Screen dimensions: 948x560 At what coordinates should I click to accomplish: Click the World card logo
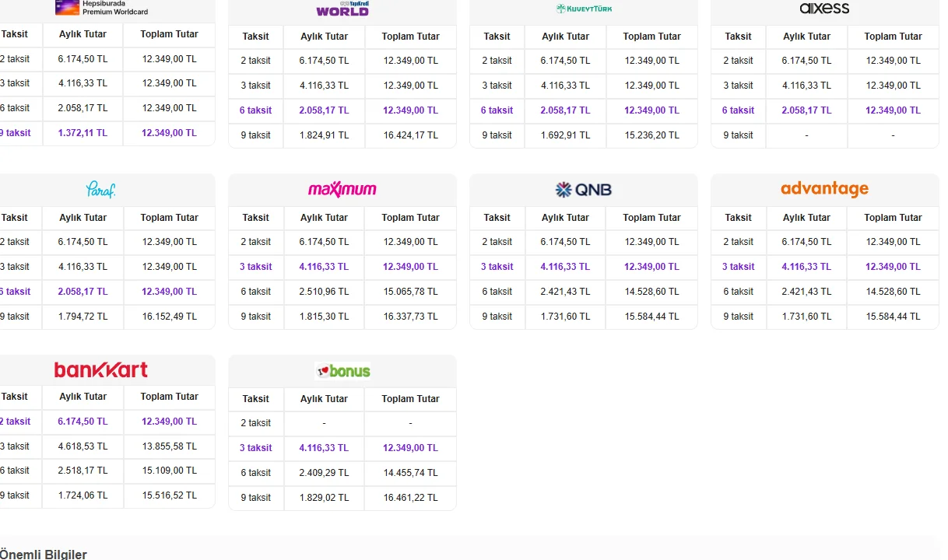[342, 9]
